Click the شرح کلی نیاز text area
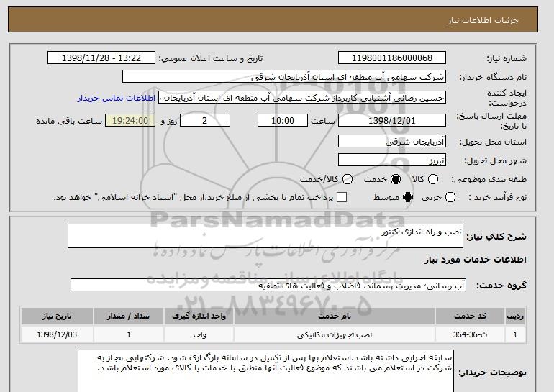The height and width of the screenshot is (392, 554). click(x=265, y=236)
